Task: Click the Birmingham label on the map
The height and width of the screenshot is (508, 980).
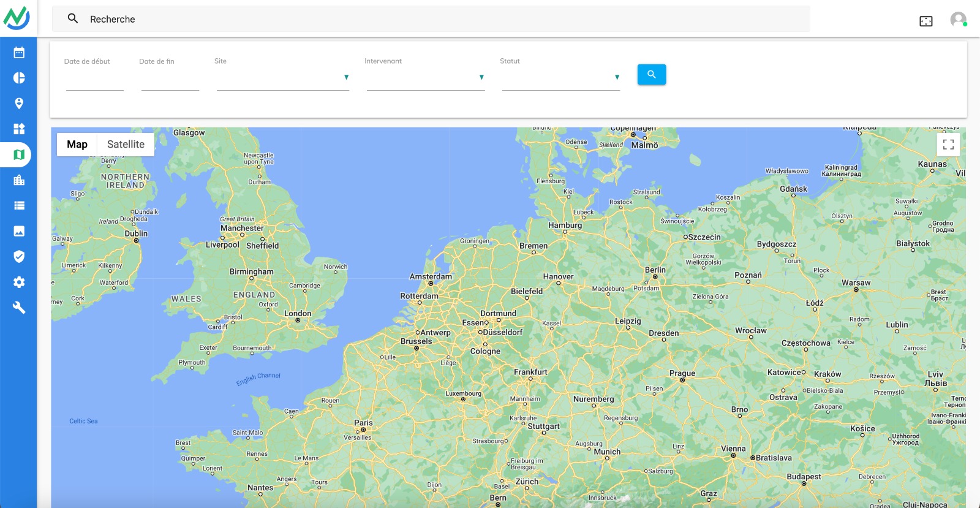Action: click(251, 271)
